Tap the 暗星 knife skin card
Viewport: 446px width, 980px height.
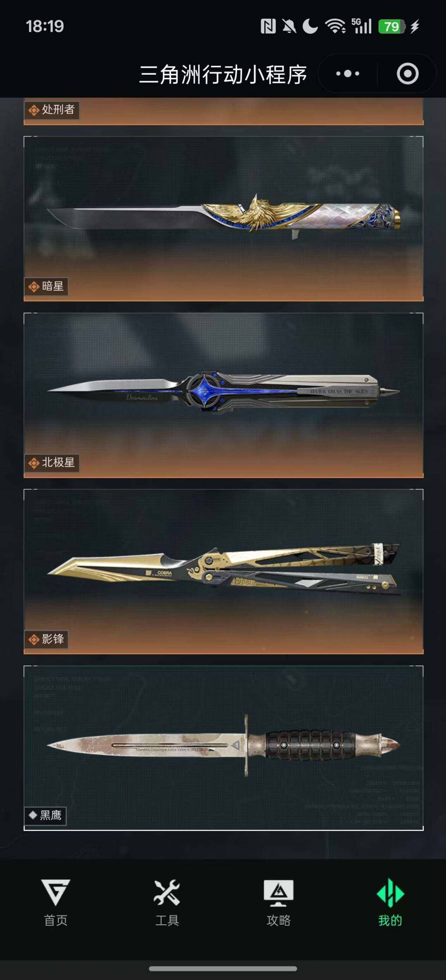pos(223,219)
